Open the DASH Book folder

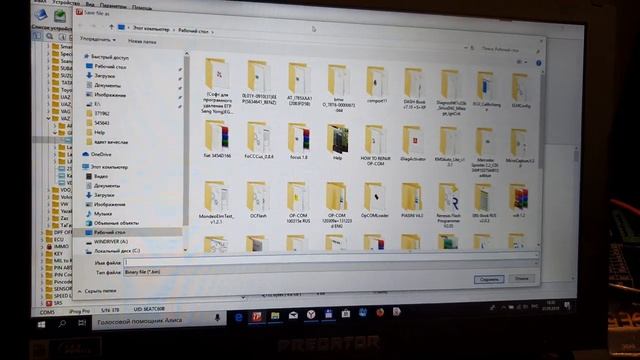[x=414, y=89]
